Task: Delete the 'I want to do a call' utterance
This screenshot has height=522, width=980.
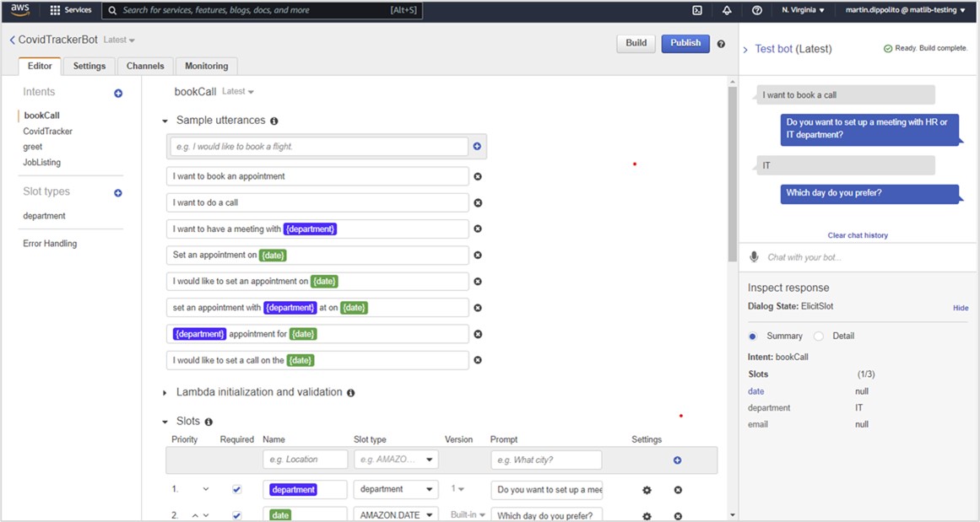Action: coord(478,202)
